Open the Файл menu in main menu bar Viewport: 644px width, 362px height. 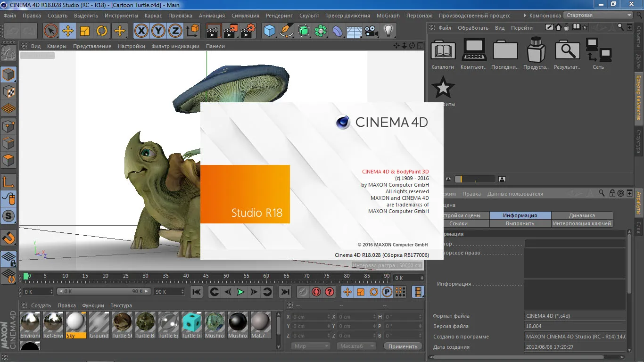(10, 16)
